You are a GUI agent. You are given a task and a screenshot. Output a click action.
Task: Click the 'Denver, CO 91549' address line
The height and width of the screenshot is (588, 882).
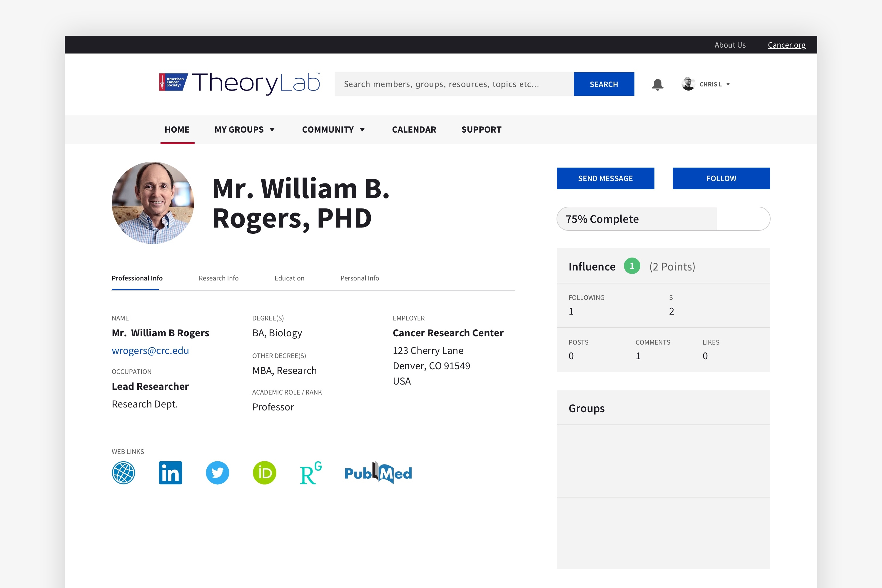431,366
